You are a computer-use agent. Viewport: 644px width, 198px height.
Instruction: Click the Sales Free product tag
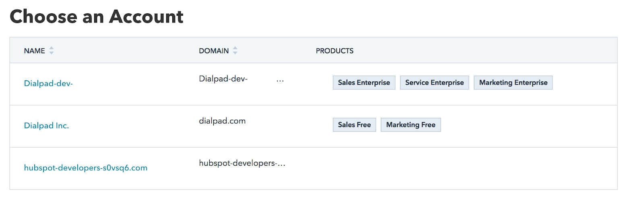point(354,125)
